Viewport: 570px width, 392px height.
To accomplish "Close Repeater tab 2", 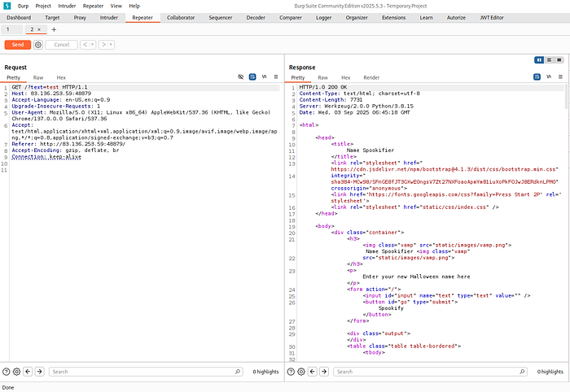I will pyautogui.click(x=39, y=29).
